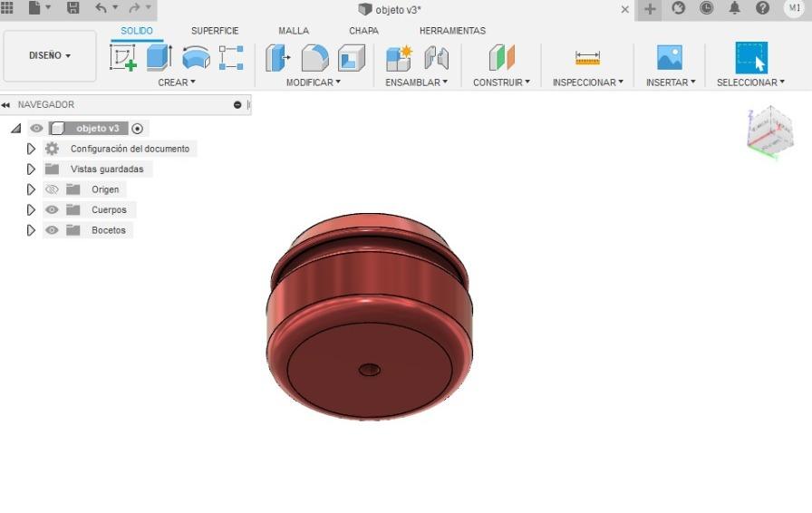Collapse the NAVEGADOR panel arrows
Viewport: 812px width, 513px height.
coord(5,105)
